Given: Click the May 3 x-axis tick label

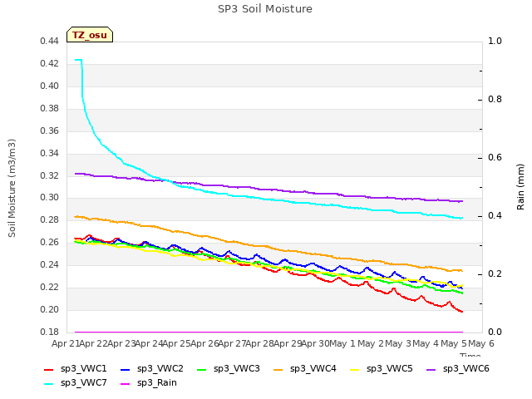Looking at the screenshot, I should 398,343.
